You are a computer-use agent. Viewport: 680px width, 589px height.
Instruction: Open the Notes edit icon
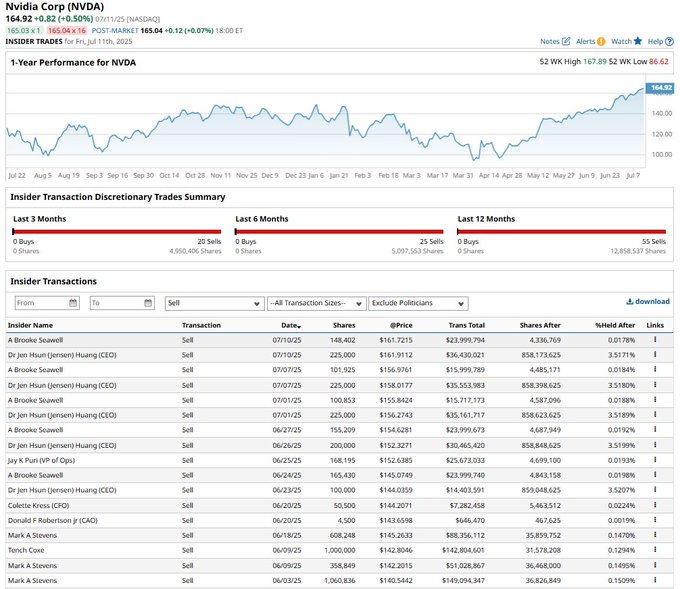[x=566, y=42]
